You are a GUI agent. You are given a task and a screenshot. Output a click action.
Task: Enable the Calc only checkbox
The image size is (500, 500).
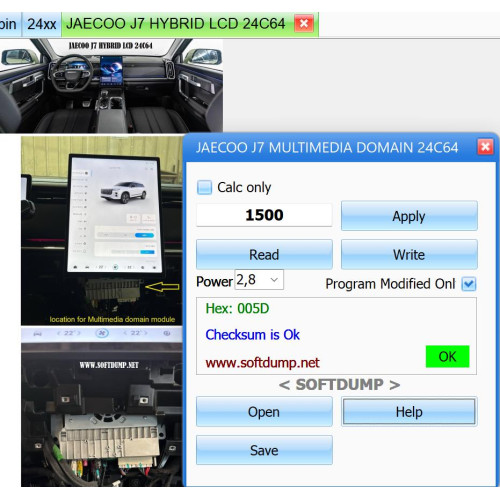coord(204,187)
